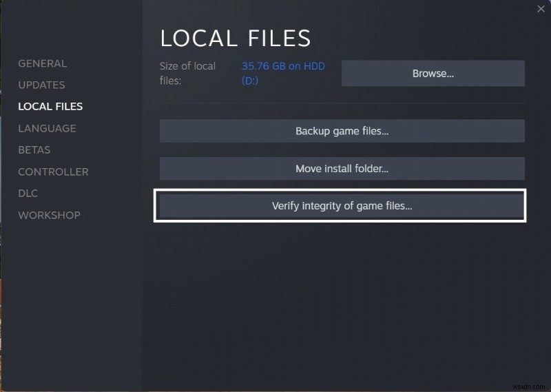Viewport: 551px width, 392px height.
Task: Choose Move install folder... button
Action: pyautogui.click(x=342, y=168)
